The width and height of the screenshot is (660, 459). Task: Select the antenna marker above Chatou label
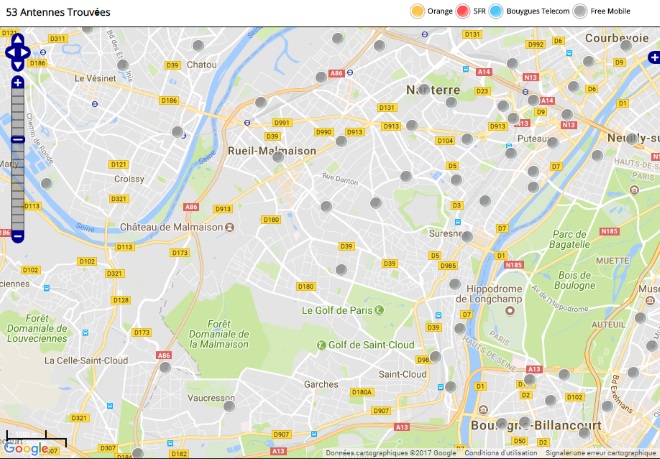(x=198, y=45)
